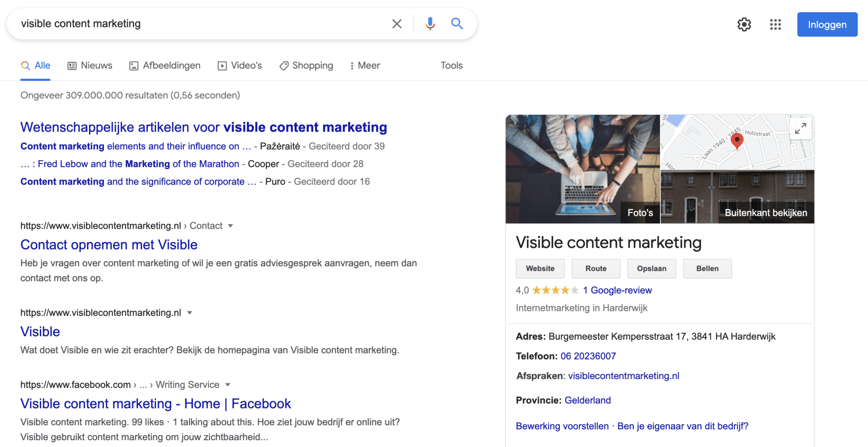Screen dimensions: 868x447
Task: Click Bewerking voorstellen
Action: click(x=562, y=426)
